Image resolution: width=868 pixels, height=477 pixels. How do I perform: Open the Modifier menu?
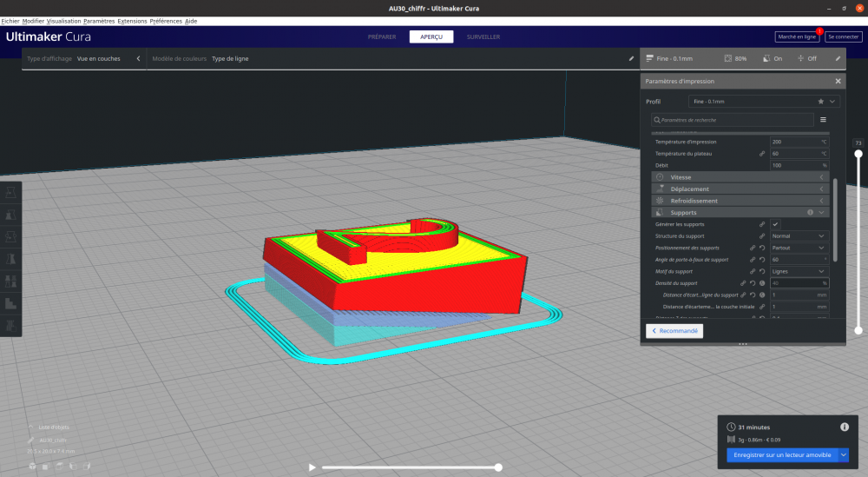[x=33, y=21]
